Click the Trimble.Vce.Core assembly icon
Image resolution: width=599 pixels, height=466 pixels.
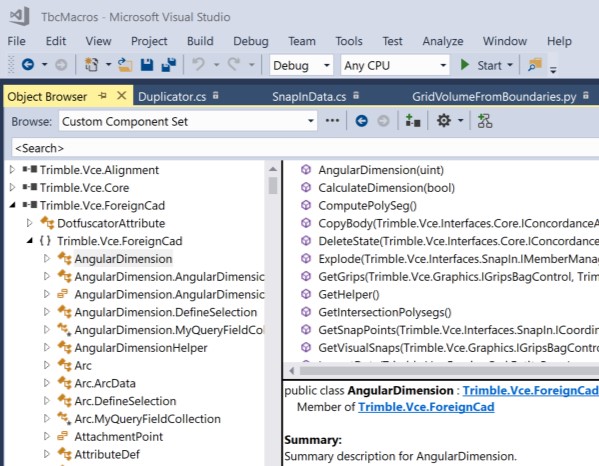[30, 187]
